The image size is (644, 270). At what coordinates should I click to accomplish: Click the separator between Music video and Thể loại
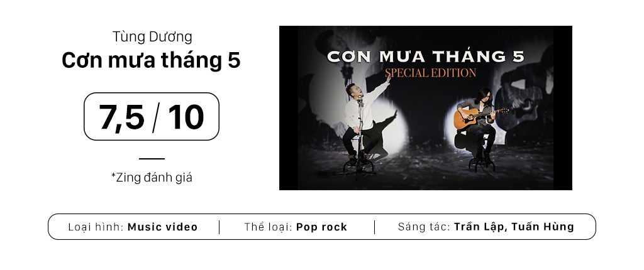tap(219, 227)
